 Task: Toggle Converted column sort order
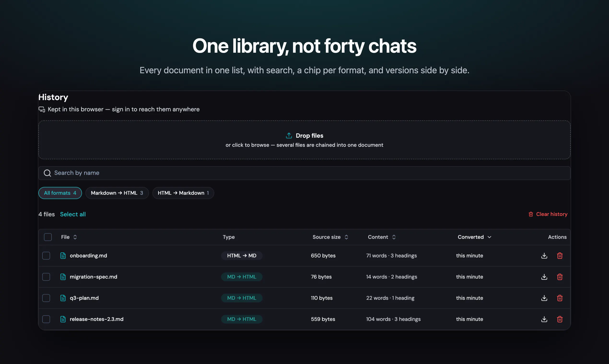[474, 237]
